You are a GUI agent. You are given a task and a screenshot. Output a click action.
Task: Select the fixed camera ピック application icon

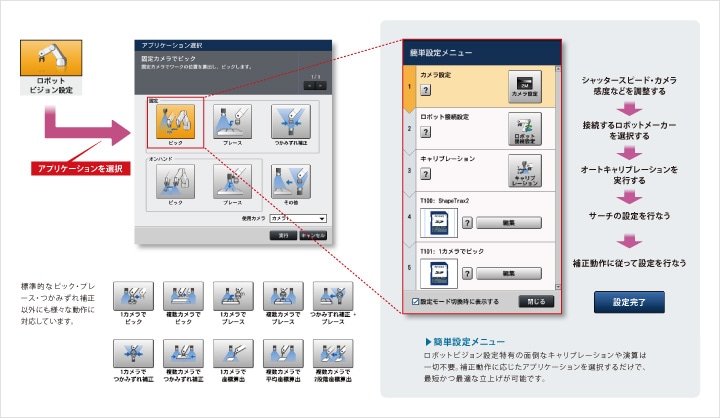click(x=176, y=123)
